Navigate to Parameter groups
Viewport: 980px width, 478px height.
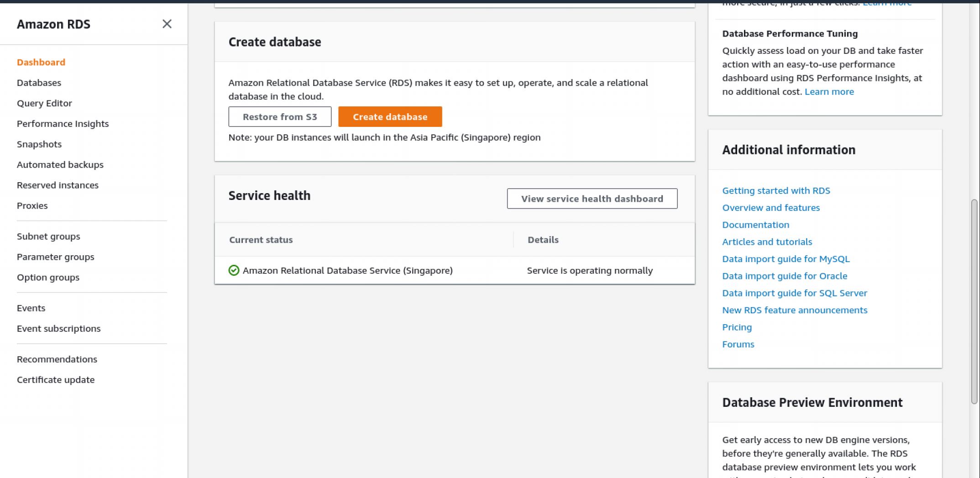pos(55,257)
